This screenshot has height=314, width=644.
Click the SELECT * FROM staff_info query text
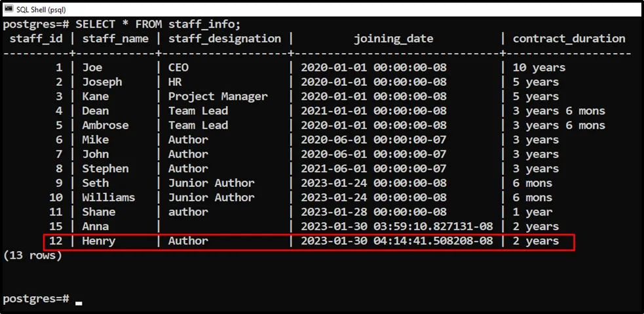[158, 24]
